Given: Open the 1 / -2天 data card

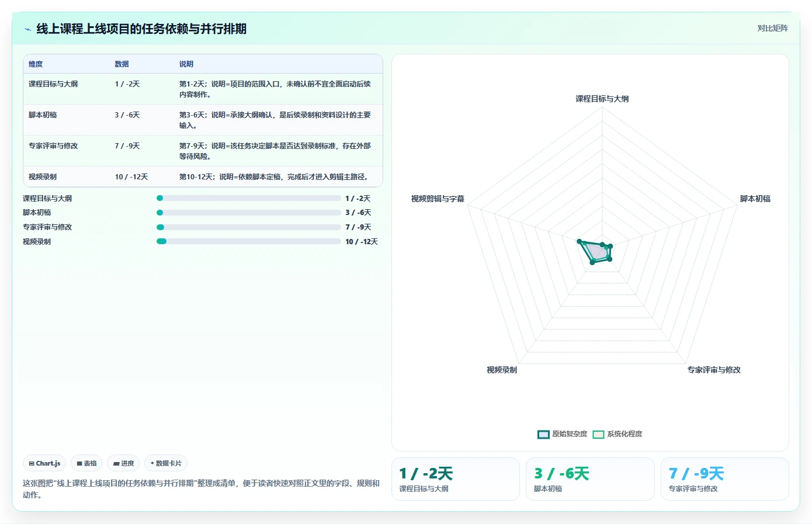Looking at the screenshot, I should 455,479.
